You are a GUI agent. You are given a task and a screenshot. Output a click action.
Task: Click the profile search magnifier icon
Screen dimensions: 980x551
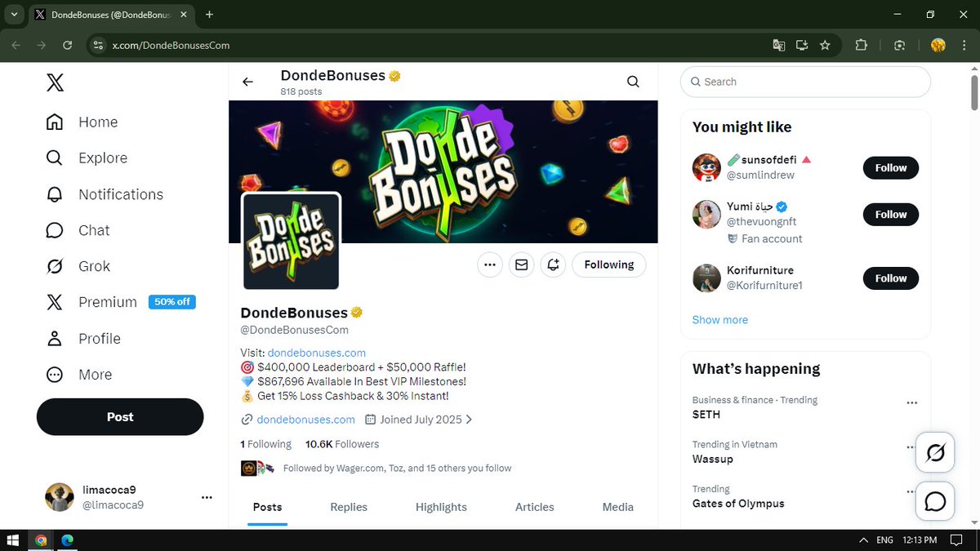(x=633, y=82)
